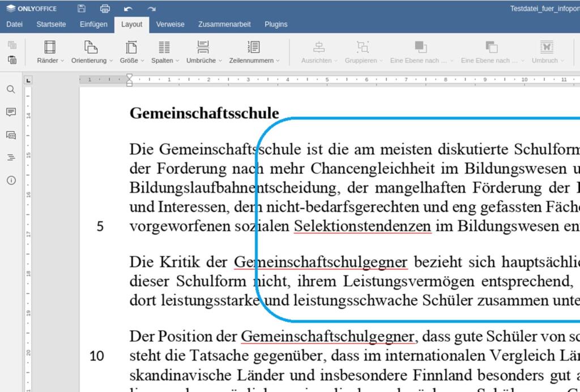Open the chat panel in sidebar

(11, 135)
